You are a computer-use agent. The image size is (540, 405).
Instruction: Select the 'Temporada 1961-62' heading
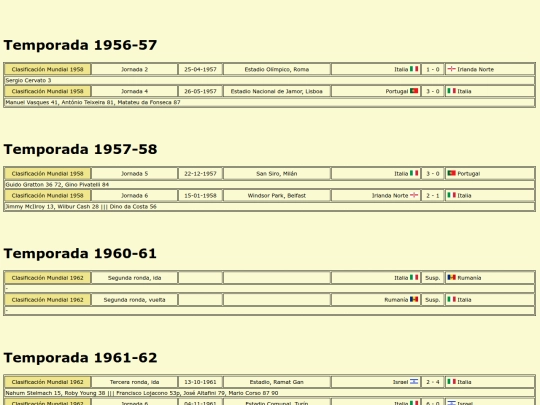point(80,358)
